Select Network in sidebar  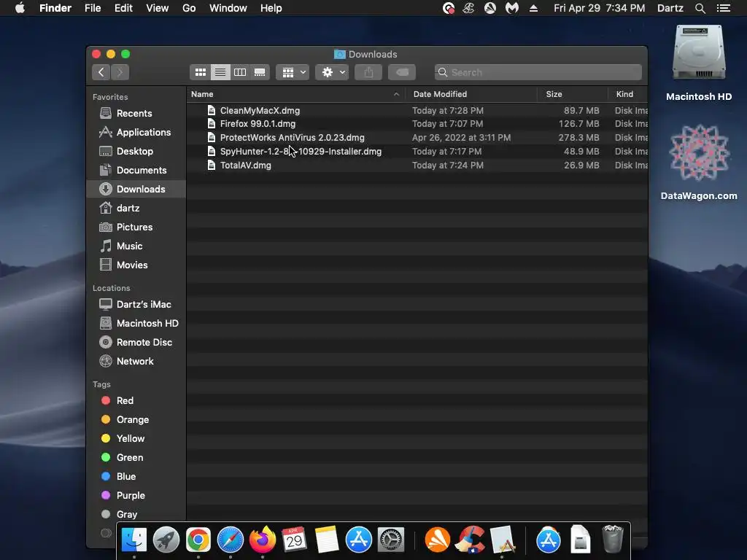(x=136, y=362)
